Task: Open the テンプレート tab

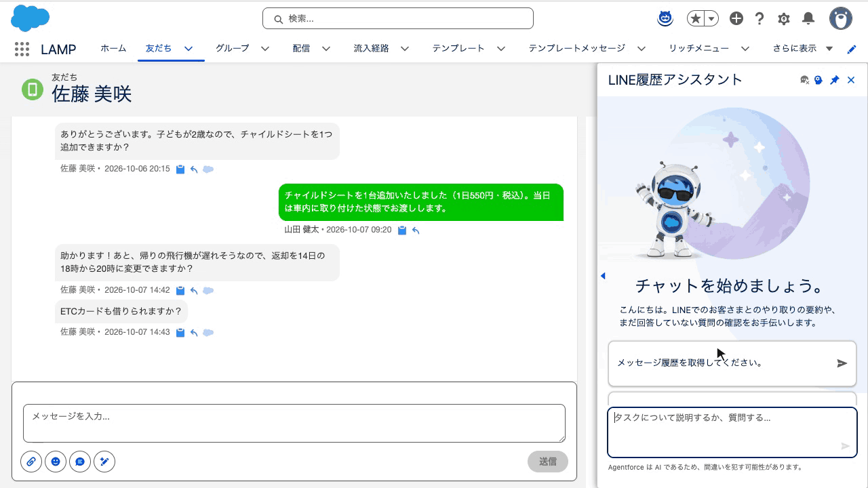Action: click(458, 48)
